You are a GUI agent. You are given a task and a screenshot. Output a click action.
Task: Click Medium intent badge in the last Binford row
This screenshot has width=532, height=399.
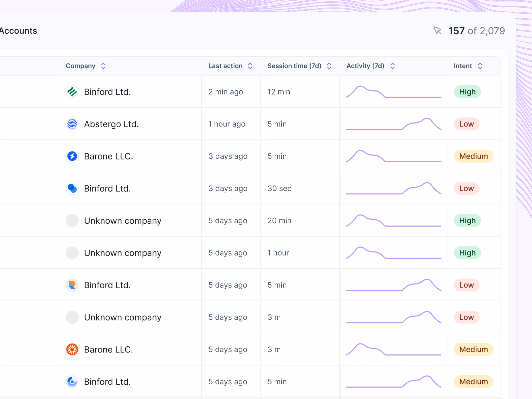point(473,382)
